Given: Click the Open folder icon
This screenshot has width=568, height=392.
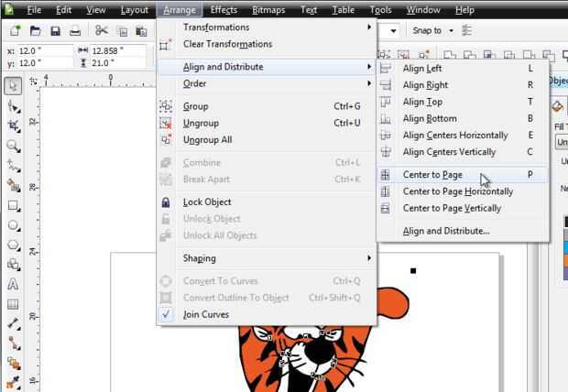Looking at the screenshot, I should point(35,31).
